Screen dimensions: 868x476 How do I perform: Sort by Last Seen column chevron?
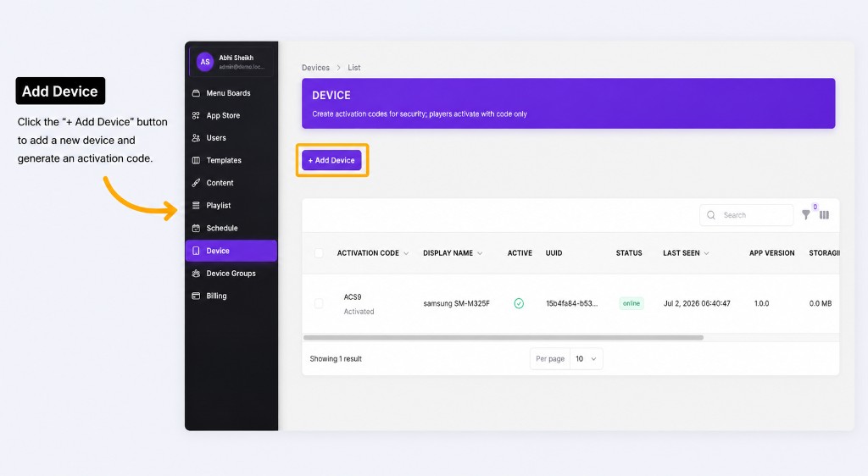pyautogui.click(x=706, y=253)
